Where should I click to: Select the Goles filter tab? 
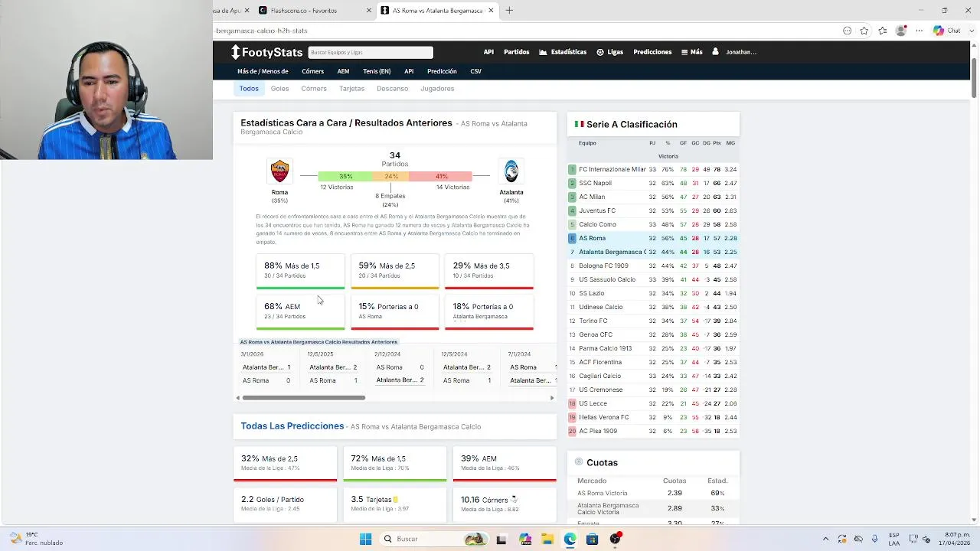click(x=279, y=89)
